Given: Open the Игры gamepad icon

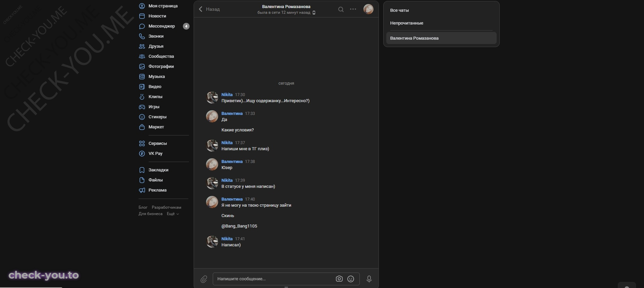Looking at the screenshot, I should click(x=142, y=107).
